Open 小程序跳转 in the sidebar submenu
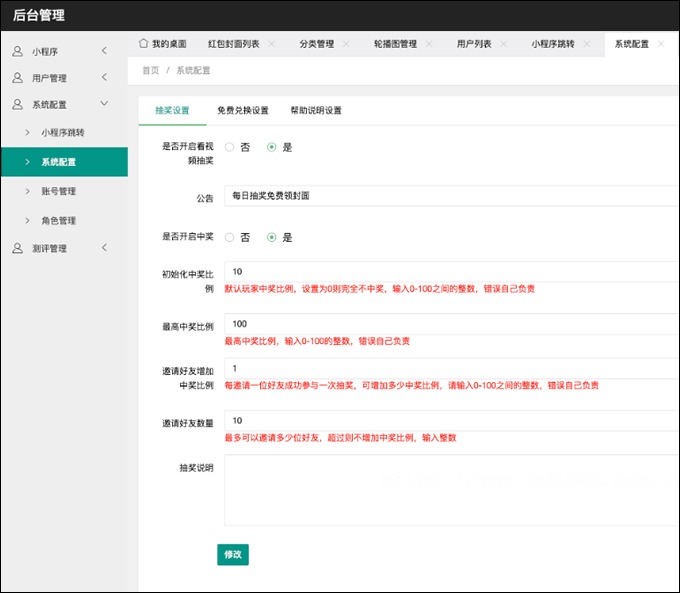This screenshot has height=593, width=680. point(64,132)
